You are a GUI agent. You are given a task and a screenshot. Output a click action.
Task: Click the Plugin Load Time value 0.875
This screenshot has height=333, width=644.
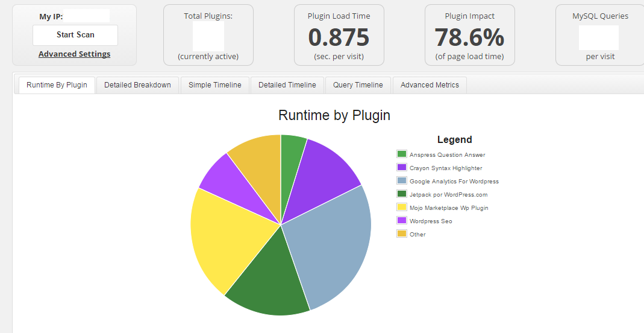[x=338, y=37]
